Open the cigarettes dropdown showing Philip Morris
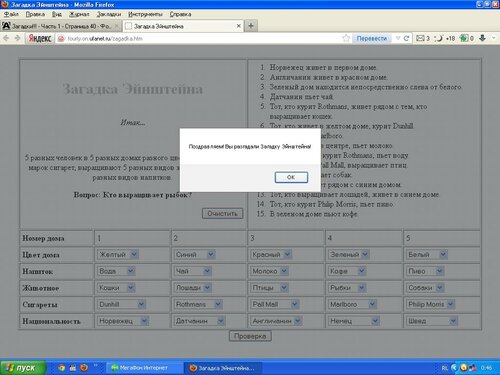 [430, 304]
